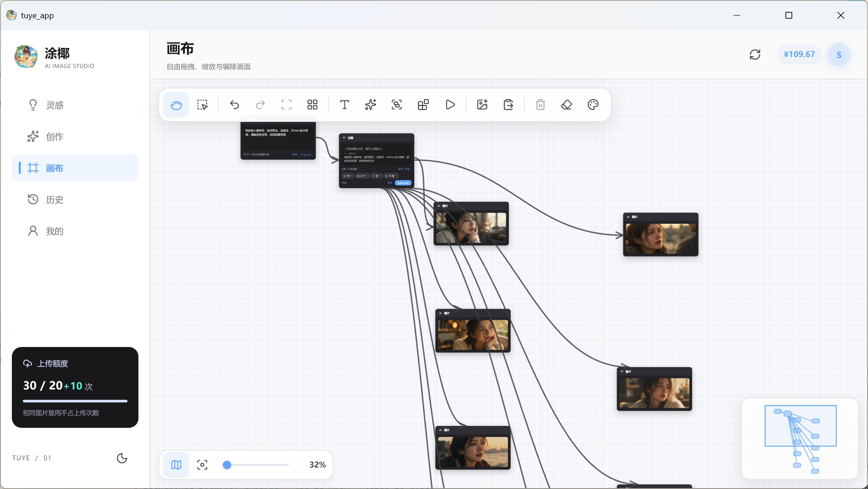
Task: Open the palette theme icon
Action: (x=593, y=105)
